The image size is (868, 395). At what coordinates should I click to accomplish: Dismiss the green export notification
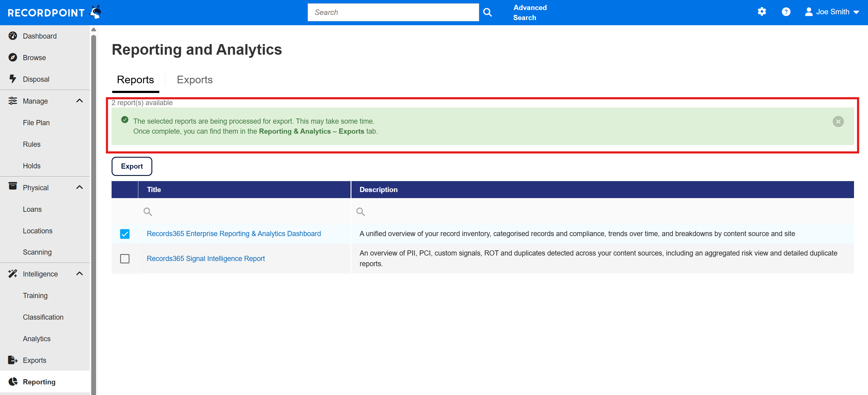click(838, 122)
